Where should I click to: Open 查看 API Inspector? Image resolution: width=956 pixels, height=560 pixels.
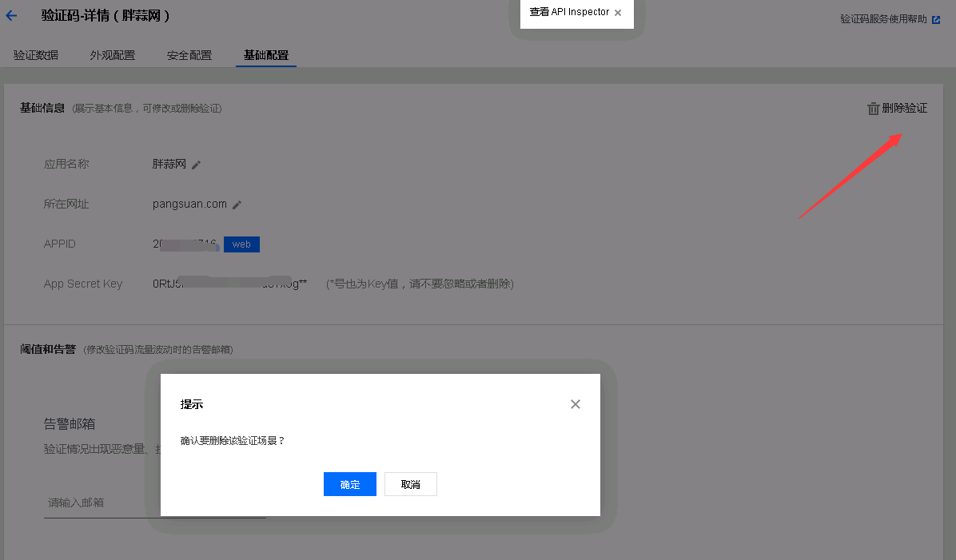coord(569,13)
